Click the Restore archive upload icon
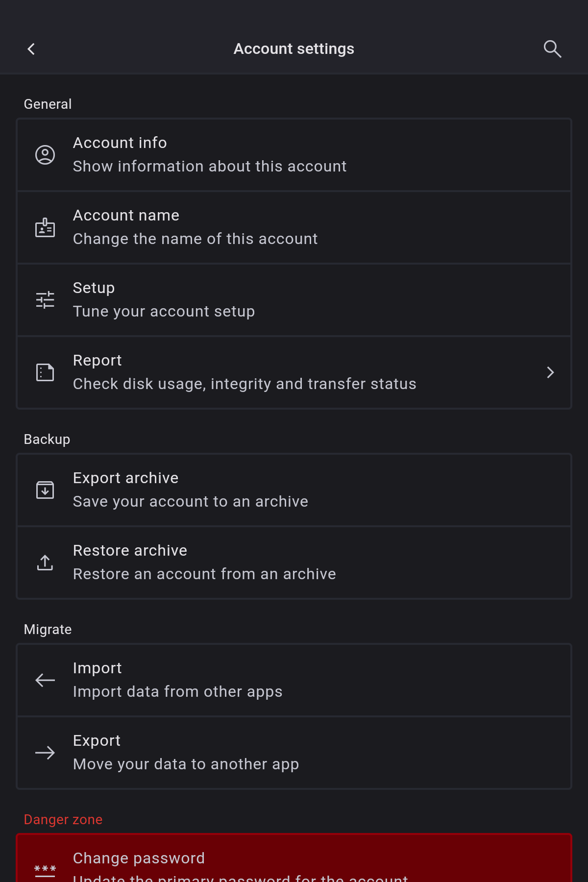The width and height of the screenshot is (588, 882). pyautogui.click(x=45, y=563)
